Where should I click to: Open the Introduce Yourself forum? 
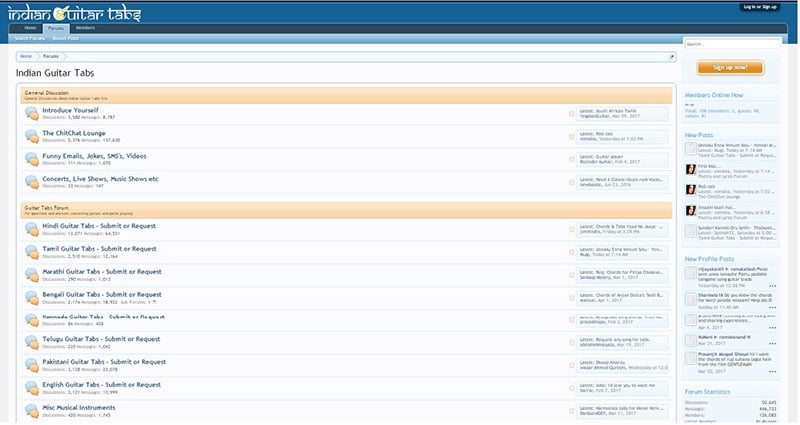tap(70, 110)
